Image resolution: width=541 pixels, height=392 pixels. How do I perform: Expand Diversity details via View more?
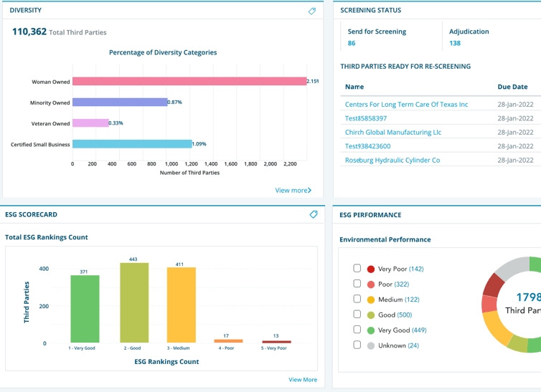click(293, 191)
